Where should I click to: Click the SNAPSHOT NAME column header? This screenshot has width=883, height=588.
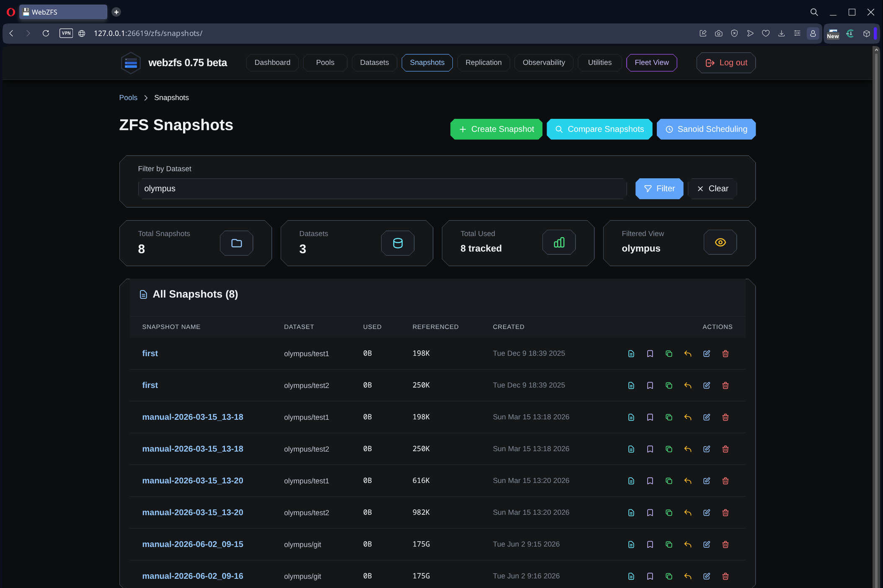171,327
